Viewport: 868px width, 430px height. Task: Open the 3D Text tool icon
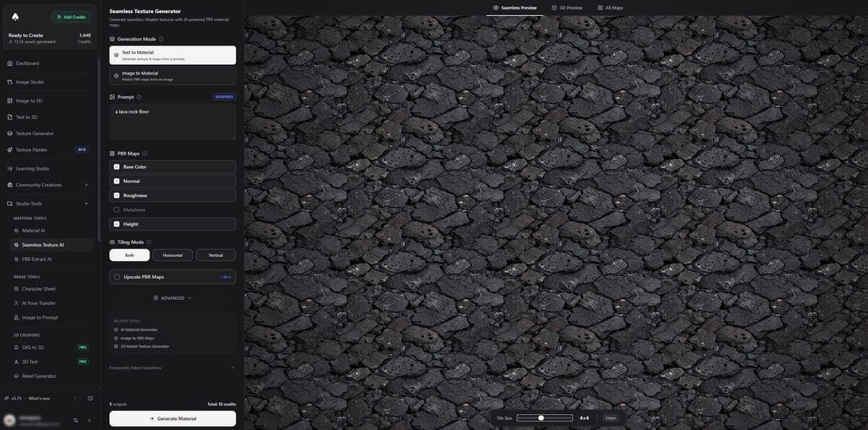point(17,361)
